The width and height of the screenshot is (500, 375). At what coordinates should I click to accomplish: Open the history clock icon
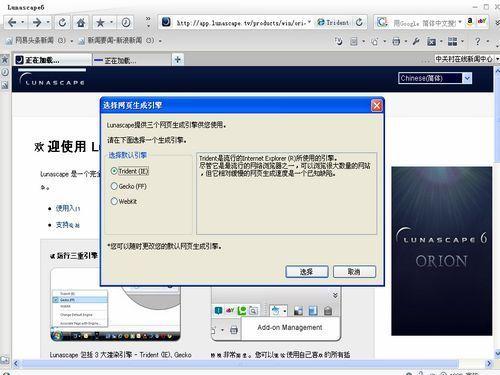pyautogui.click(x=126, y=23)
